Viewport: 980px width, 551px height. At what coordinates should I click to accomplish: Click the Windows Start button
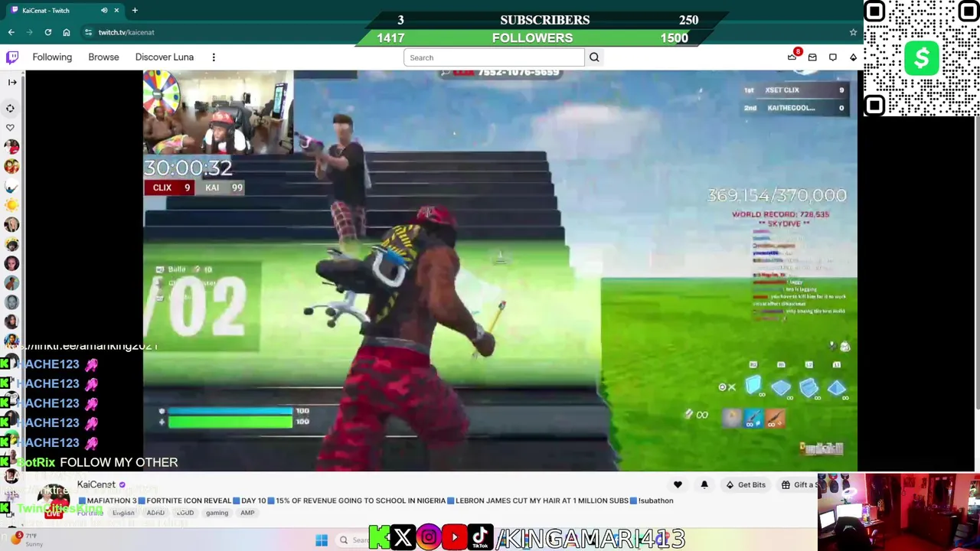322,540
